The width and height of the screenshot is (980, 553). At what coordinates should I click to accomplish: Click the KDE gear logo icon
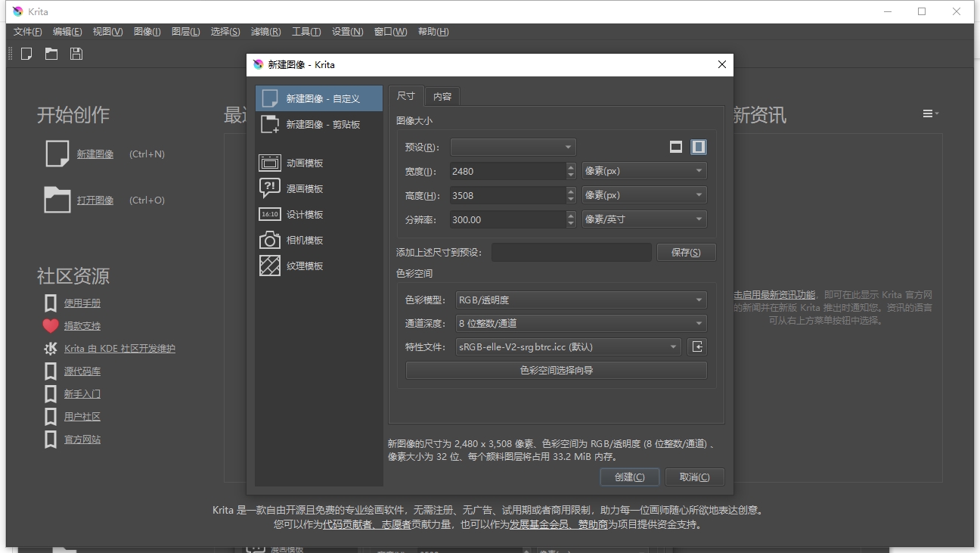pyautogui.click(x=51, y=349)
